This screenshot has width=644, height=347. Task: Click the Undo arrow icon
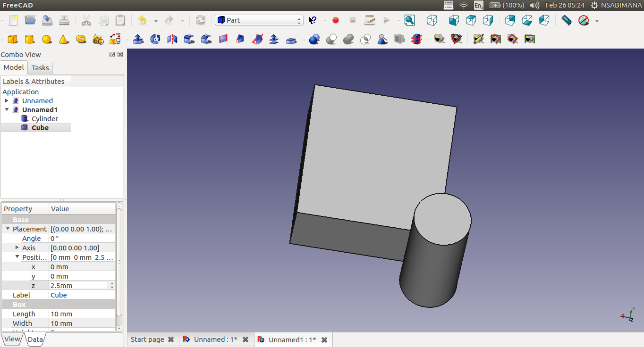point(142,20)
